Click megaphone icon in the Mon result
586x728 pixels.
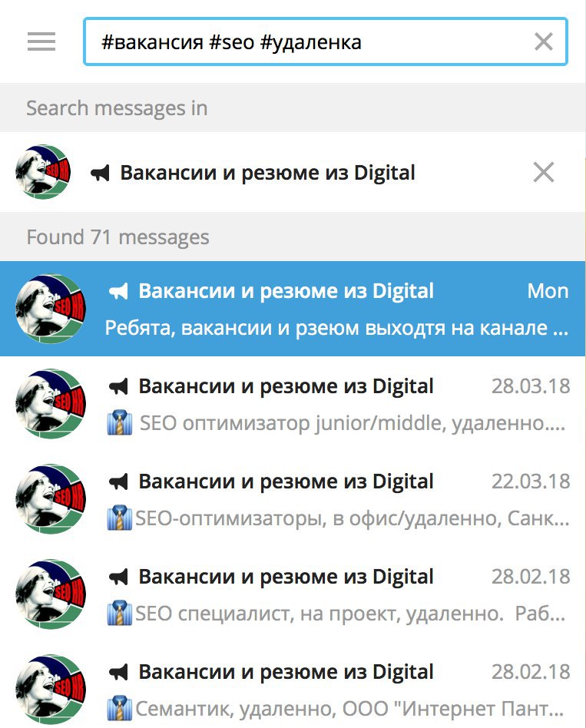click(118, 292)
